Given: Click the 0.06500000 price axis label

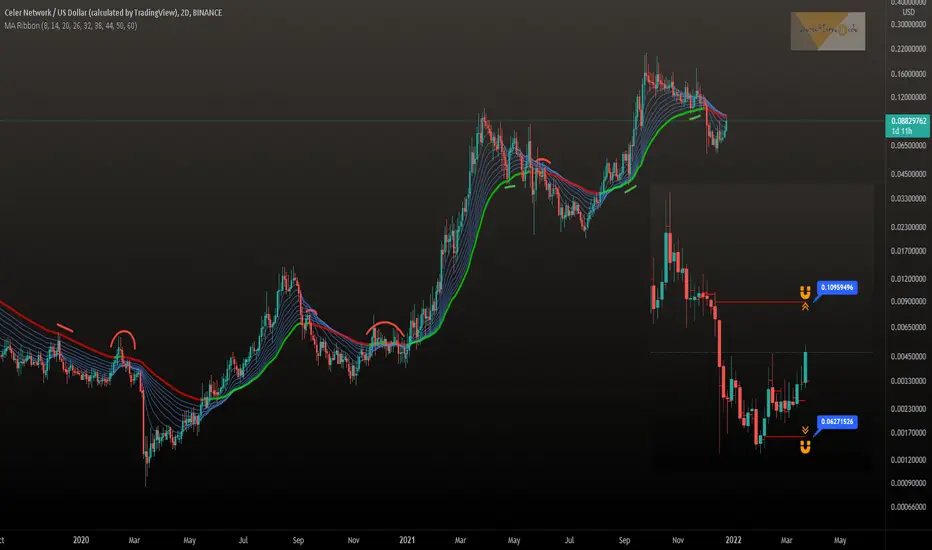Looking at the screenshot, I should [x=908, y=146].
